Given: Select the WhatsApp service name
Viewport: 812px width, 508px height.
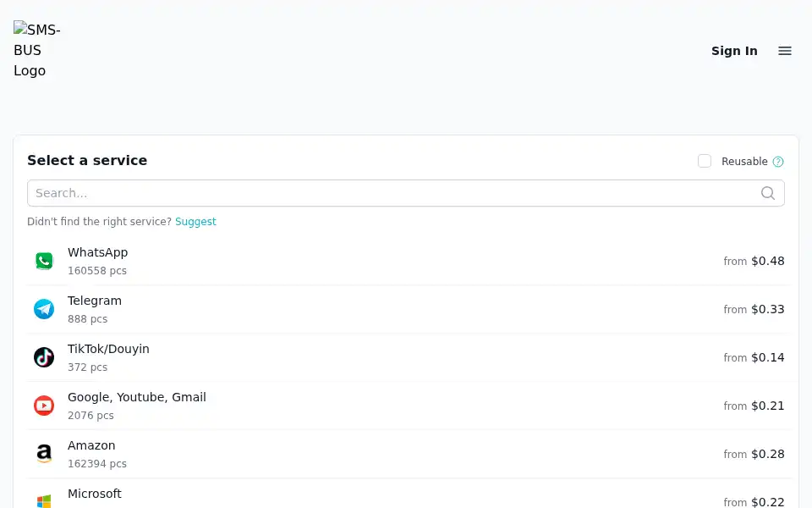Looking at the screenshot, I should [x=97, y=252].
